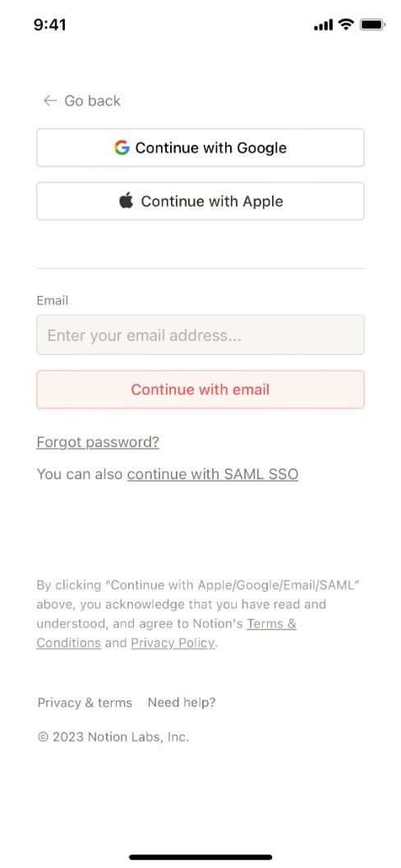Follow the continue with SAML SSO link

click(x=213, y=474)
